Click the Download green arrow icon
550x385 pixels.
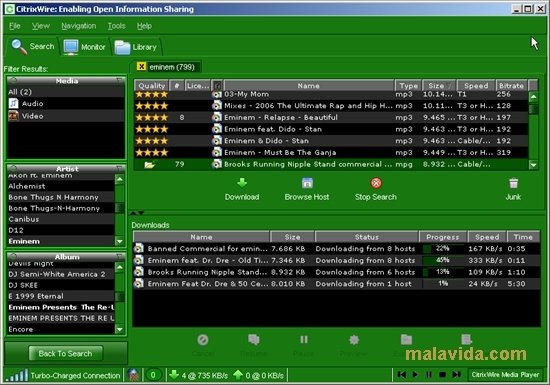242,183
